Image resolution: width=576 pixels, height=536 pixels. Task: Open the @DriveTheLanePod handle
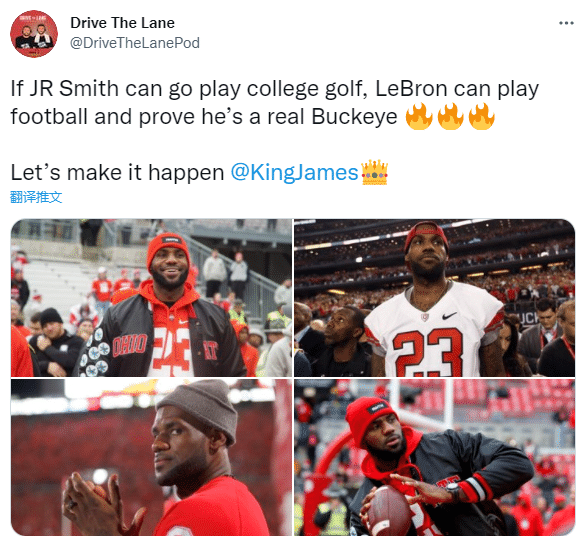(135, 43)
